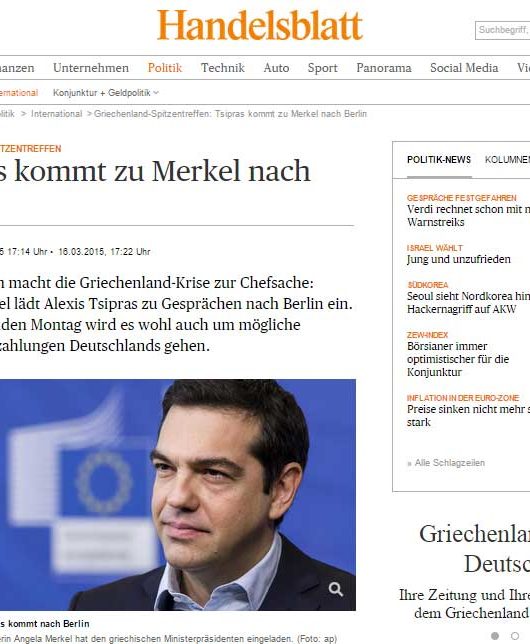Open the 'Jung und unzufrieden' headline

(459, 259)
